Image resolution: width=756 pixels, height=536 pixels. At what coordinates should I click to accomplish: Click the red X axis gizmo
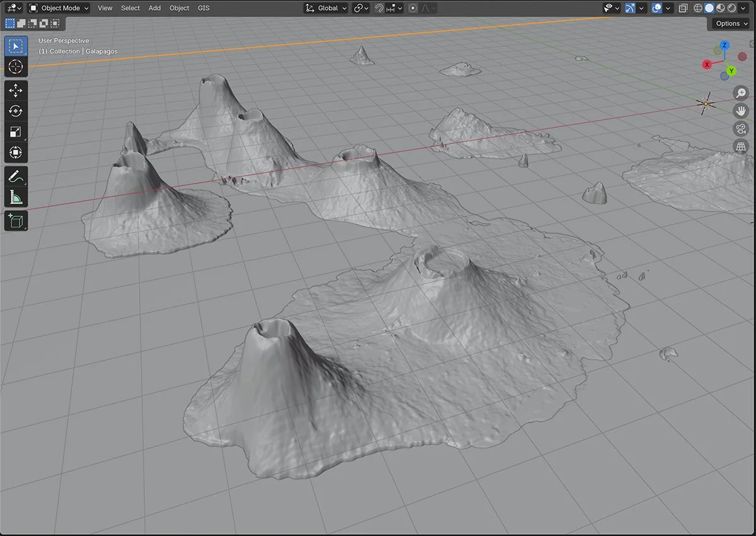pos(707,64)
